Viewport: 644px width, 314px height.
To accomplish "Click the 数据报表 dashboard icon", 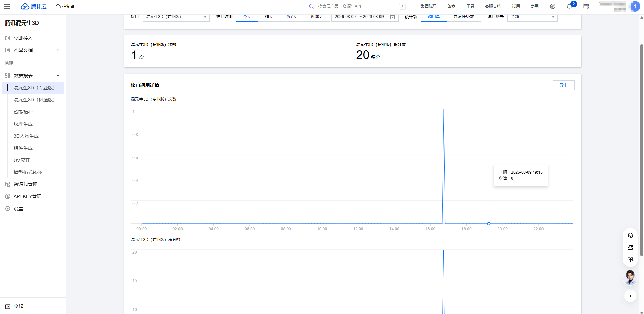I will 8,76.
